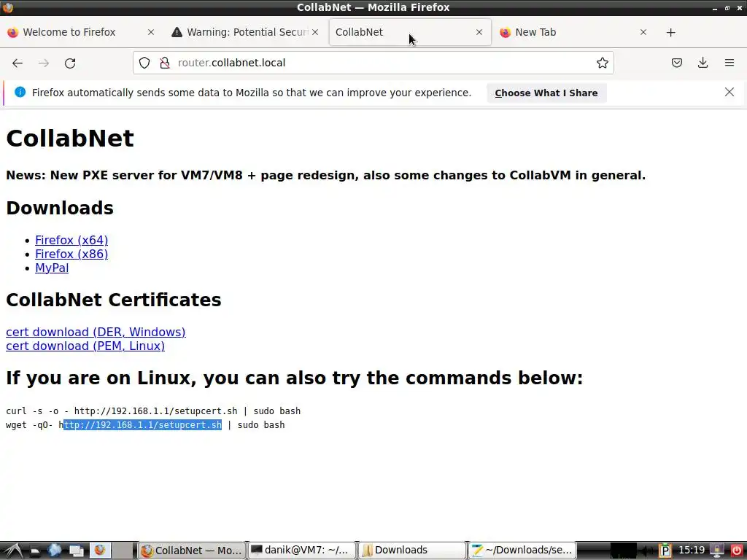Open the Firefox application menu
Image resolution: width=747 pixels, height=560 pixels.
tap(729, 63)
